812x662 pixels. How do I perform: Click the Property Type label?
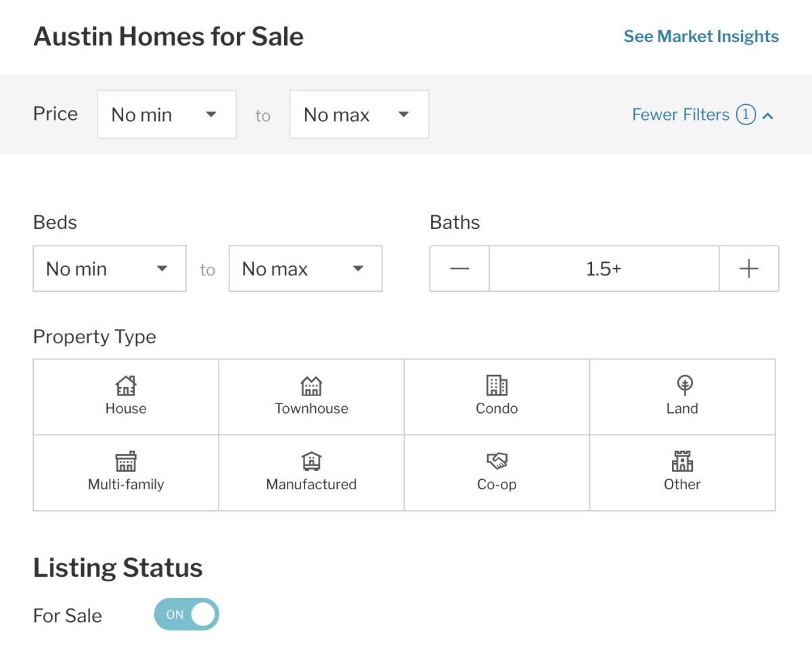click(95, 337)
